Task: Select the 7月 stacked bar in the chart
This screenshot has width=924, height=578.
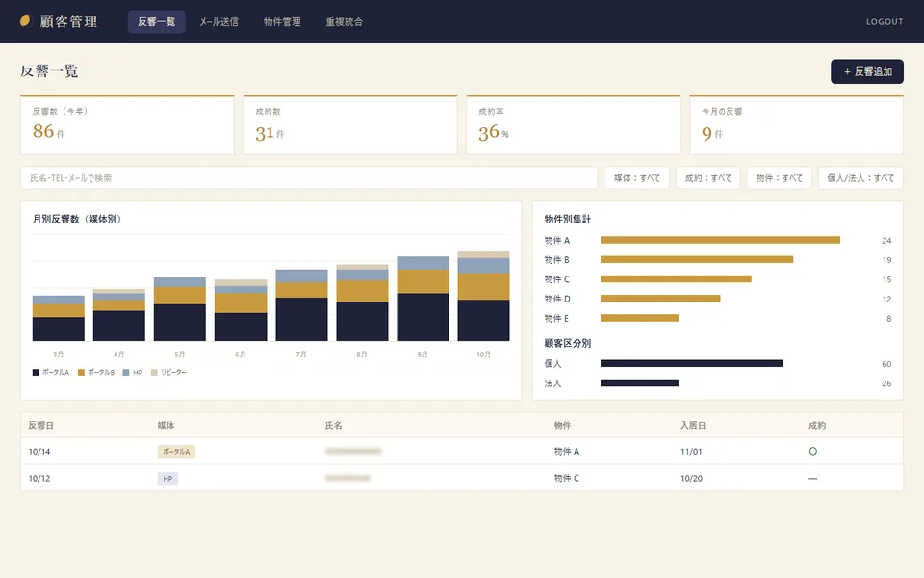Action: pyautogui.click(x=301, y=305)
